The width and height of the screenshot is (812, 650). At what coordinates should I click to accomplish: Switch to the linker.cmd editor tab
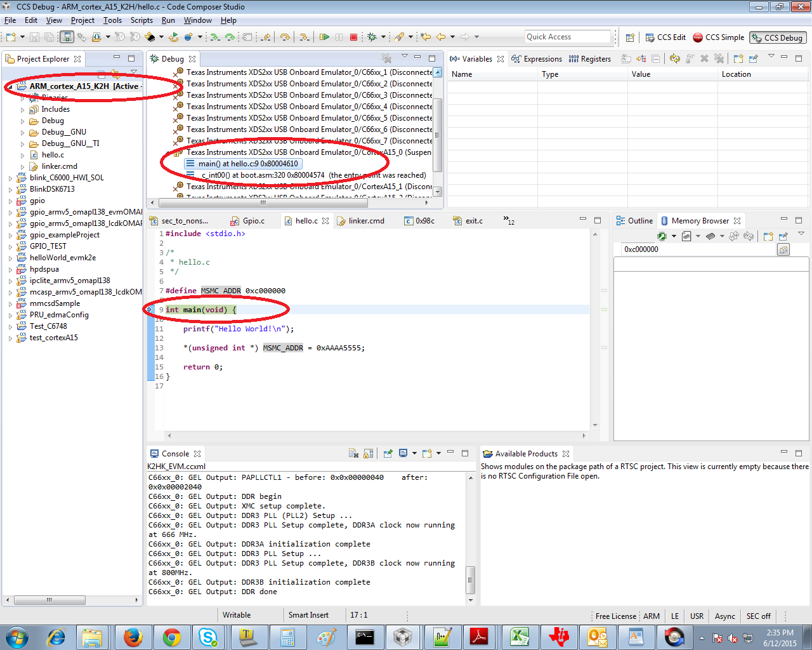tap(360, 221)
